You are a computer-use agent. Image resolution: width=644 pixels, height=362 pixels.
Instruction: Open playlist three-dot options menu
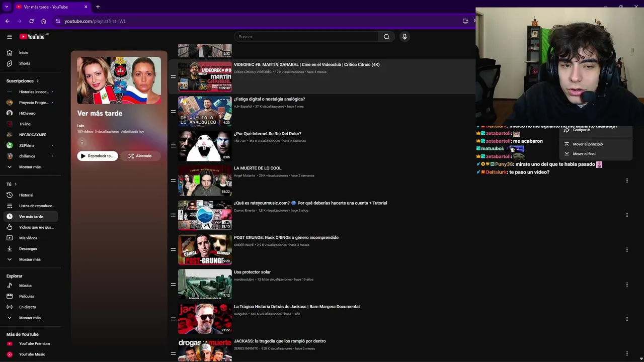(82, 142)
